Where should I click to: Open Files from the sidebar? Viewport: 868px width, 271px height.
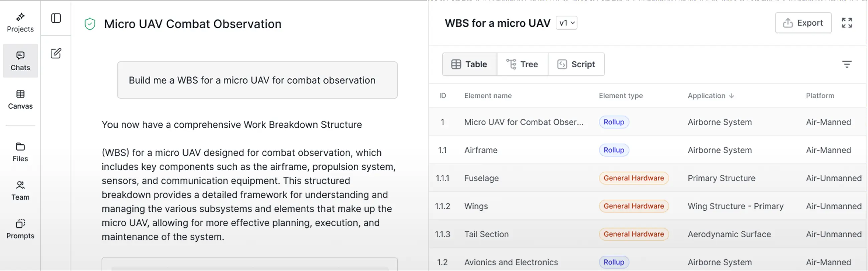point(20,152)
